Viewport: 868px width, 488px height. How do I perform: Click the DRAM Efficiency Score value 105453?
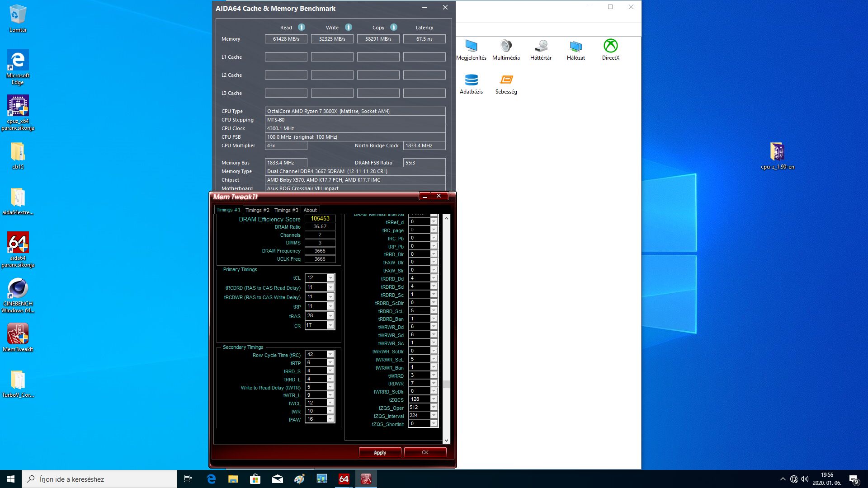point(320,219)
